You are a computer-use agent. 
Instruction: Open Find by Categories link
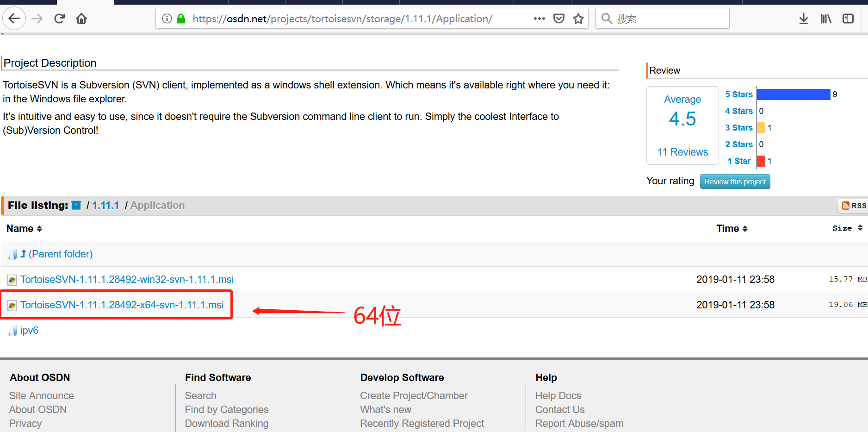tap(227, 409)
